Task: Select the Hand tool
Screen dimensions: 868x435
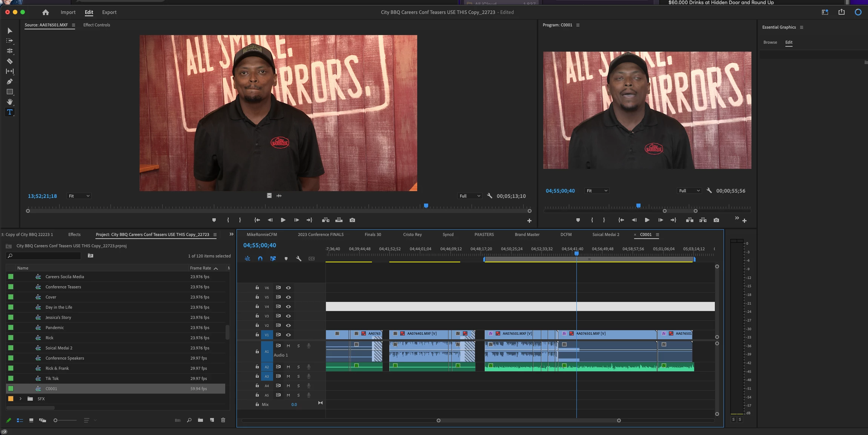Action: coord(10,102)
